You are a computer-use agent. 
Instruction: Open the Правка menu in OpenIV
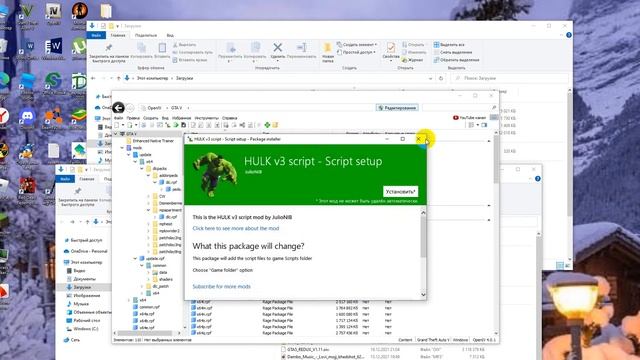133,118
